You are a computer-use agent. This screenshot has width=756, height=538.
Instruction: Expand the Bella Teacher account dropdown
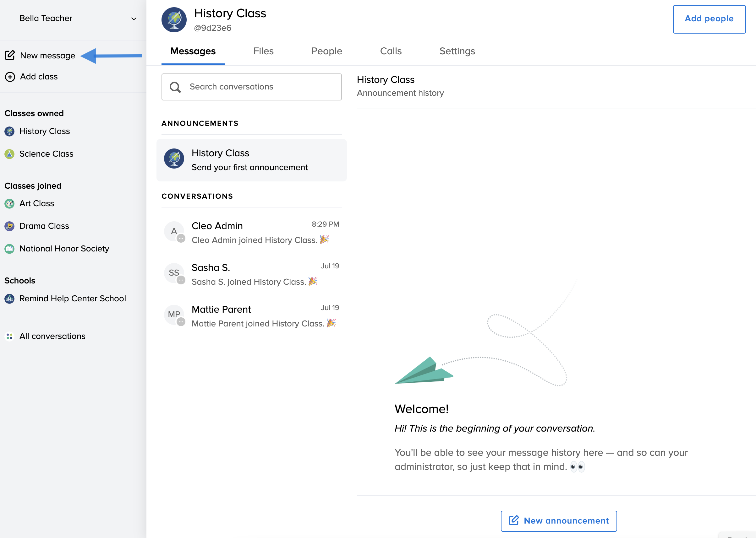pyautogui.click(x=134, y=19)
